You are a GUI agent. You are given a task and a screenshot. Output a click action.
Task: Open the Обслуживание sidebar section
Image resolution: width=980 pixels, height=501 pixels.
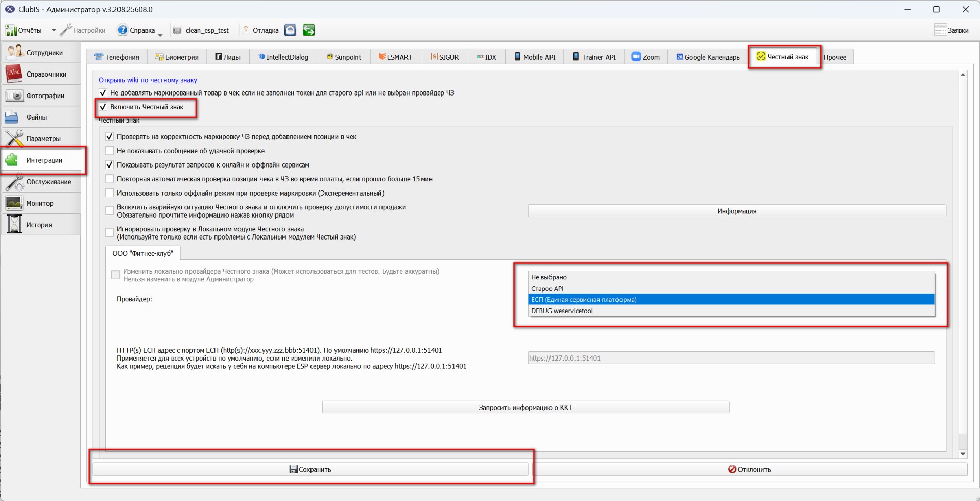point(41,182)
